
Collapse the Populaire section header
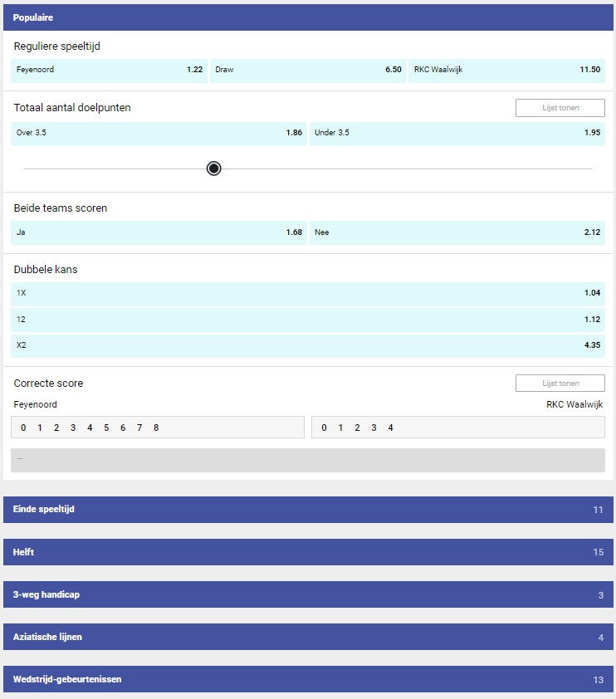(x=308, y=17)
